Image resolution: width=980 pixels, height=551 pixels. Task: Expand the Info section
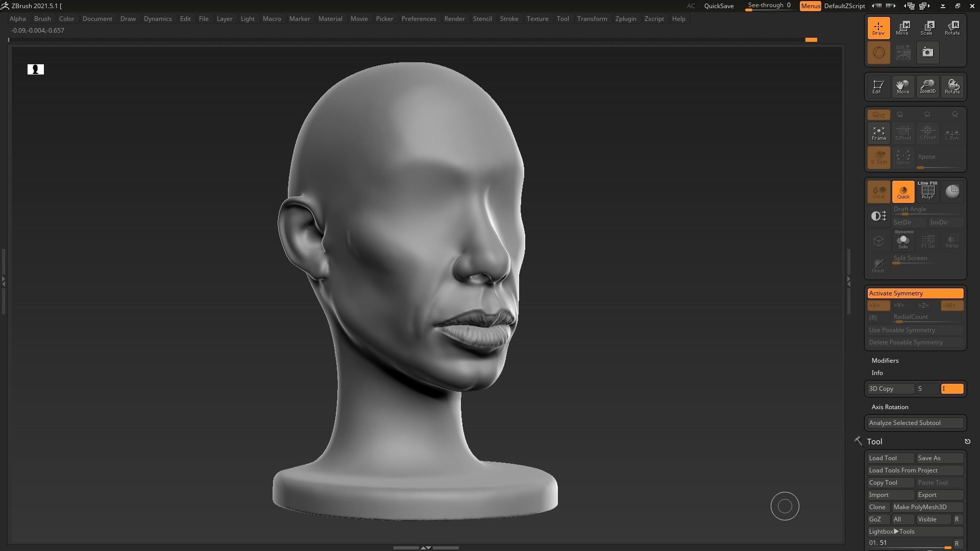point(877,373)
